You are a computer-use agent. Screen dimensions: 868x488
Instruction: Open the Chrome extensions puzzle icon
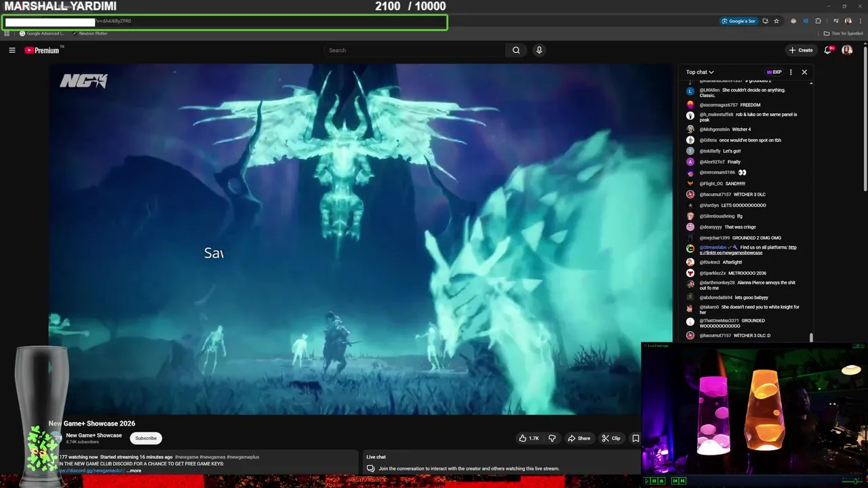818,21
